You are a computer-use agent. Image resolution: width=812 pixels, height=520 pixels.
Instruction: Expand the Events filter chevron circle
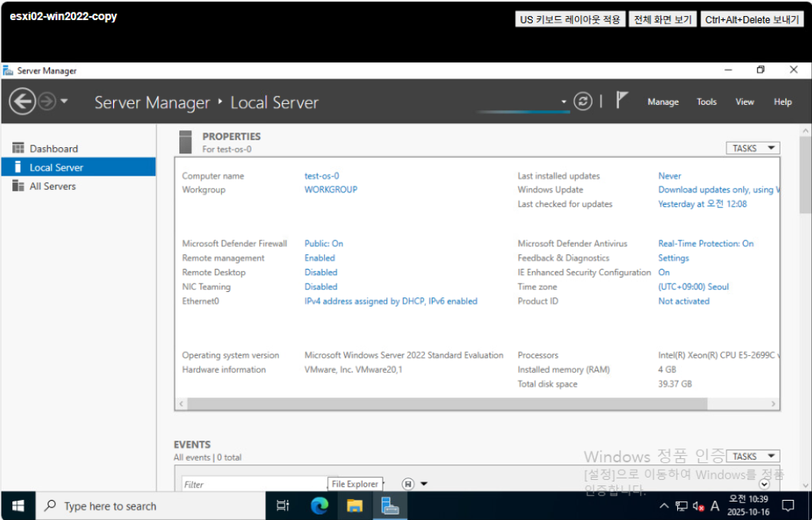click(764, 485)
